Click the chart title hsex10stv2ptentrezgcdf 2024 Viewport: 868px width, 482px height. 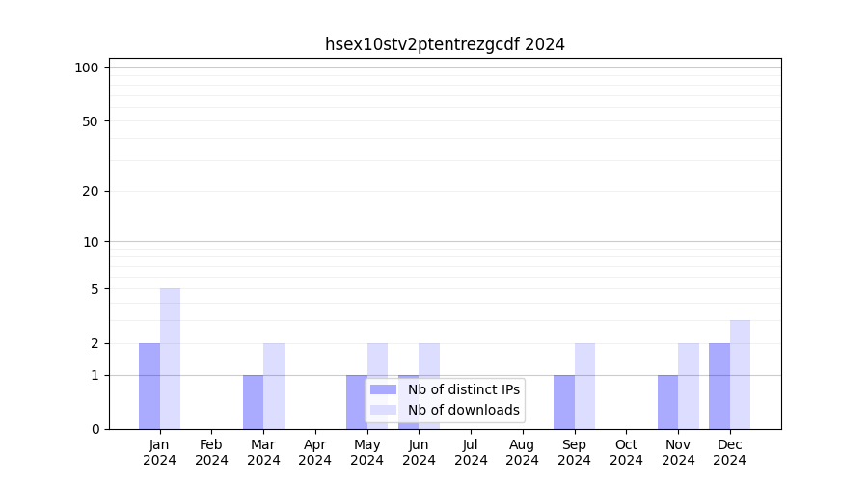[x=445, y=44]
